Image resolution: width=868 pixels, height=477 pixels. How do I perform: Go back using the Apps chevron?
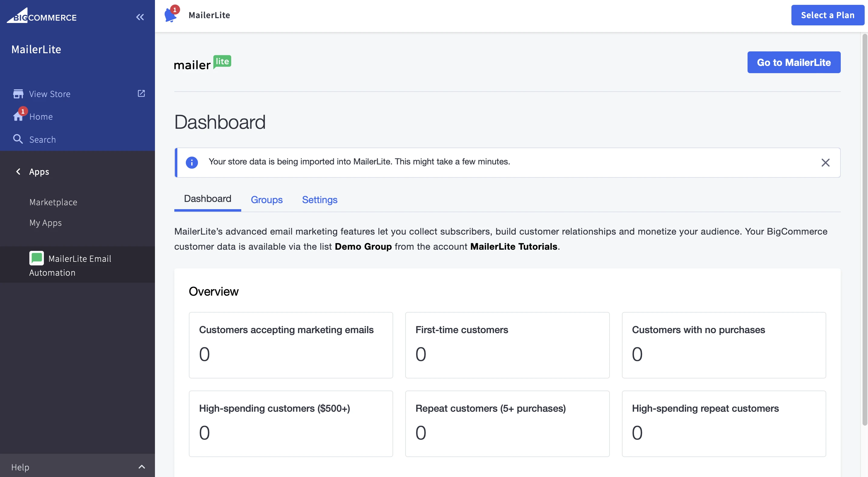(x=18, y=171)
